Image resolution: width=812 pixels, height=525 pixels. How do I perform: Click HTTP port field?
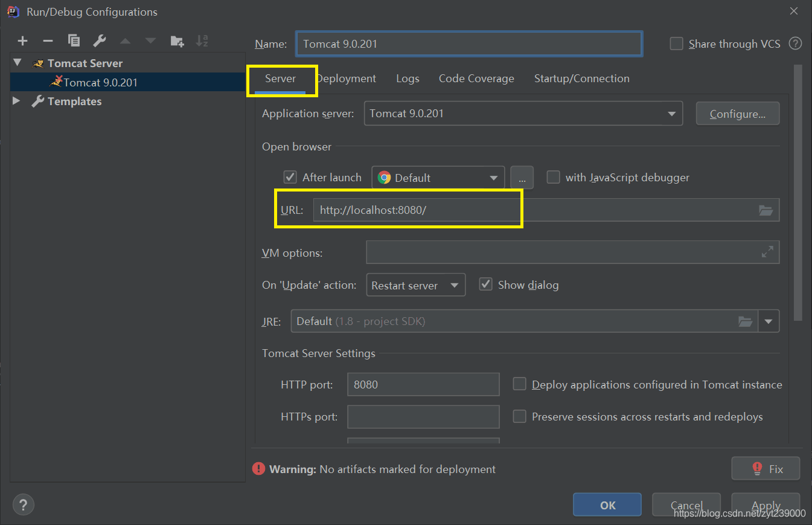(423, 384)
